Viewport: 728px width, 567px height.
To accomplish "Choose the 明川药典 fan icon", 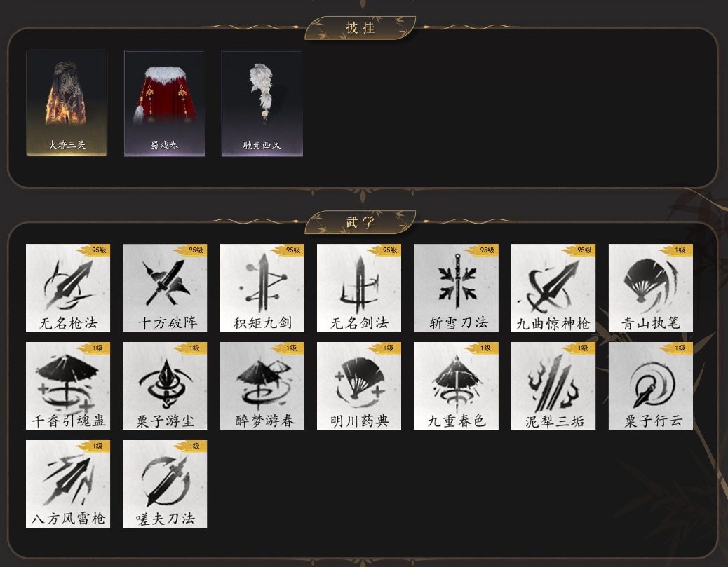I will point(359,385).
